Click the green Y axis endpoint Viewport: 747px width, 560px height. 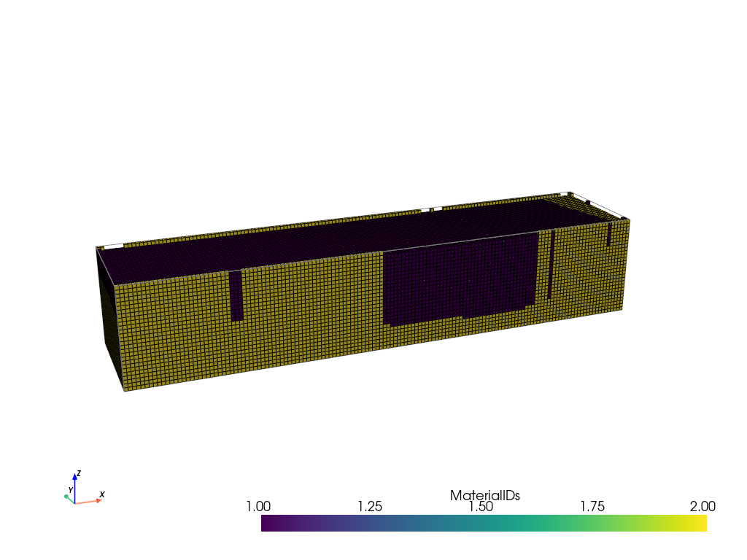(66, 497)
